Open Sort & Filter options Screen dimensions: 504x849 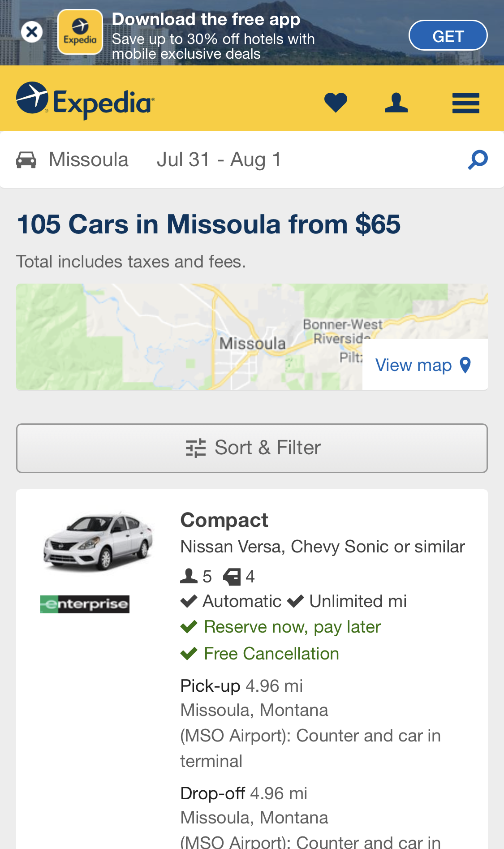click(x=252, y=448)
